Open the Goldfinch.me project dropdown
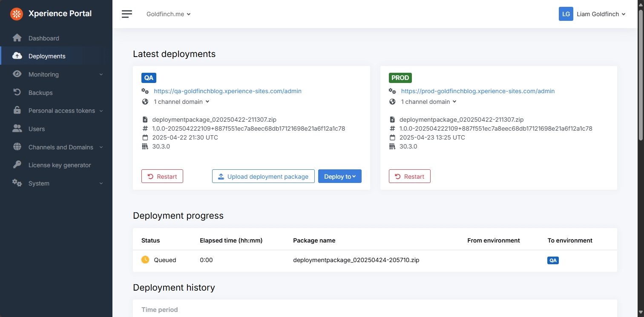Image resolution: width=644 pixels, height=317 pixels. (x=168, y=14)
